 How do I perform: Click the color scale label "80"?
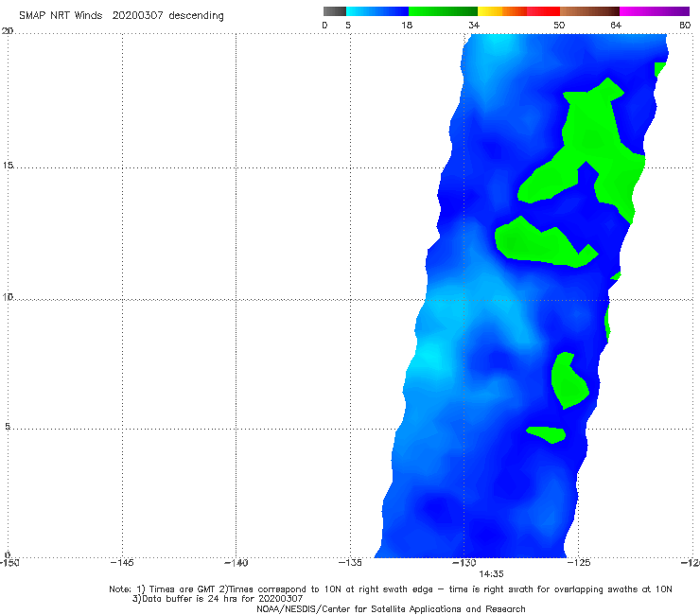[x=685, y=25]
